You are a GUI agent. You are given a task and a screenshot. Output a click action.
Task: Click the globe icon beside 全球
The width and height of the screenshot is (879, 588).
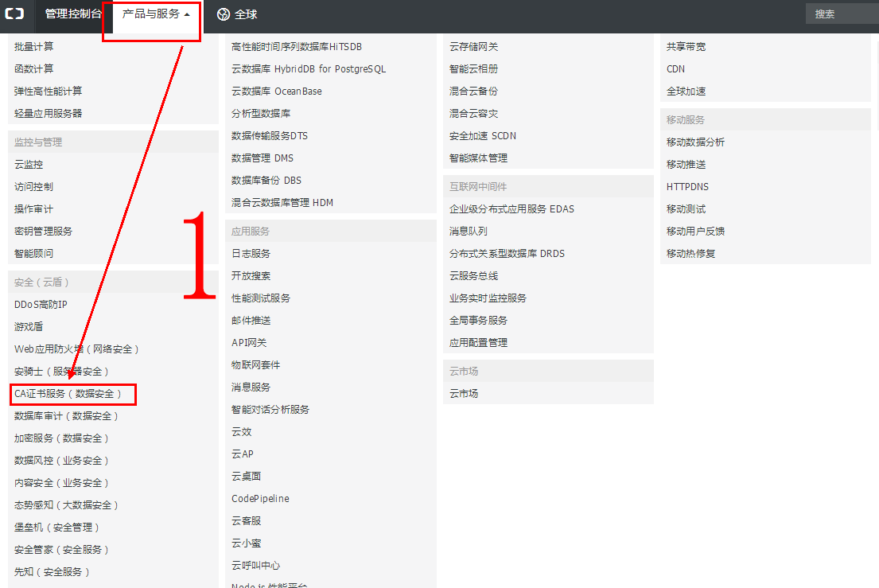[x=223, y=14]
